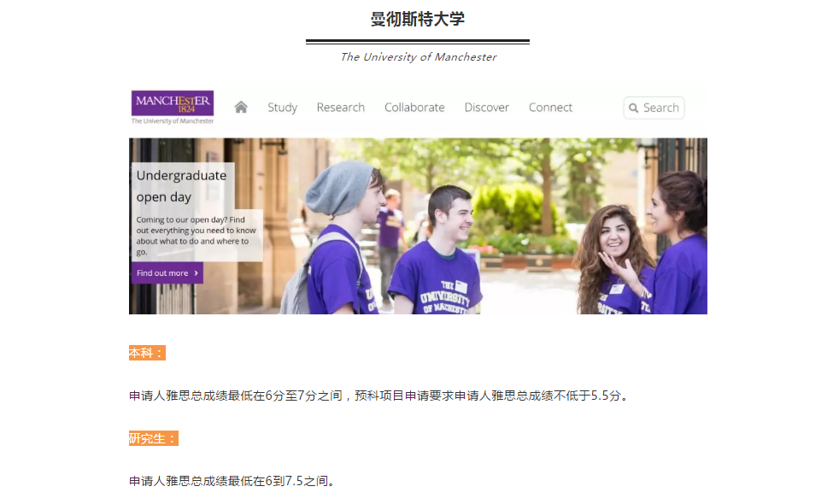
Task: Click the Undergraduate open day heading
Action: point(181,186)
